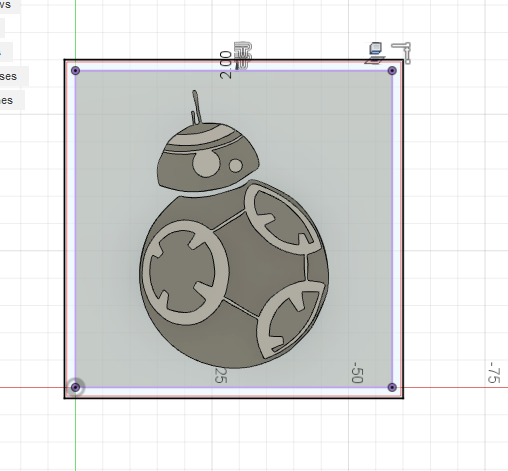Select the top purple sketch line
Screen dimensions: 508x471
click(x=234, y=71)
